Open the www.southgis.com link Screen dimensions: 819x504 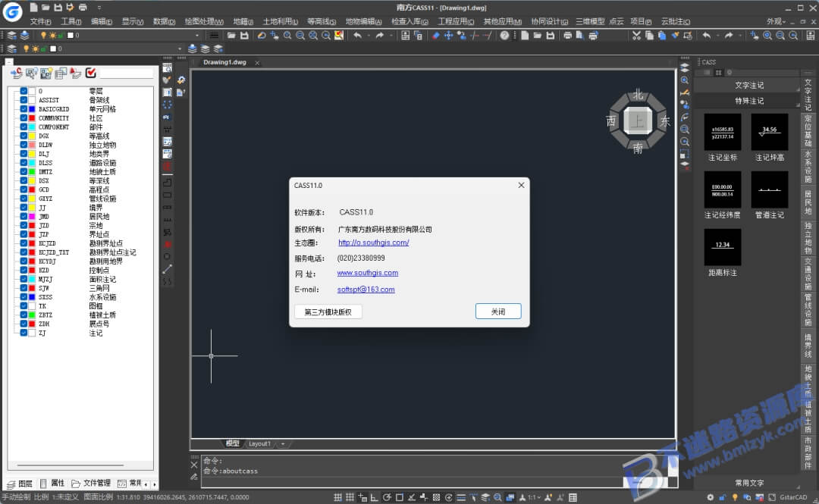(x=367, y=273)
